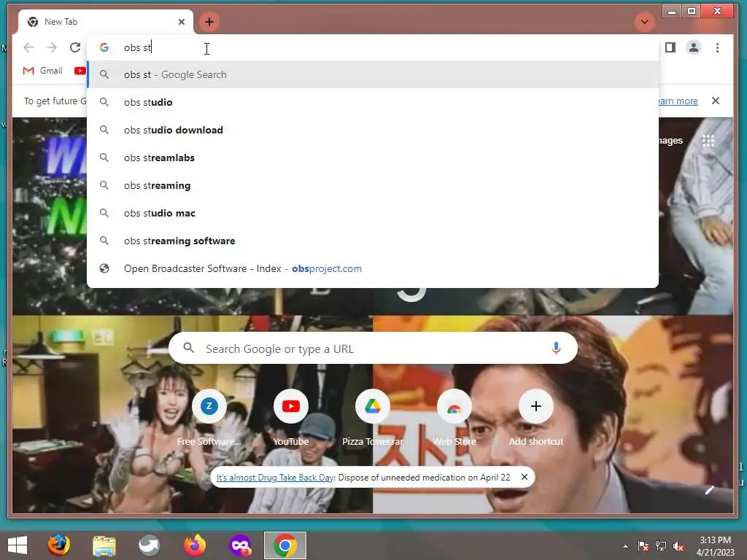Toggle the side panel icon
Viewport: 747px width, 560px height.
670,47
